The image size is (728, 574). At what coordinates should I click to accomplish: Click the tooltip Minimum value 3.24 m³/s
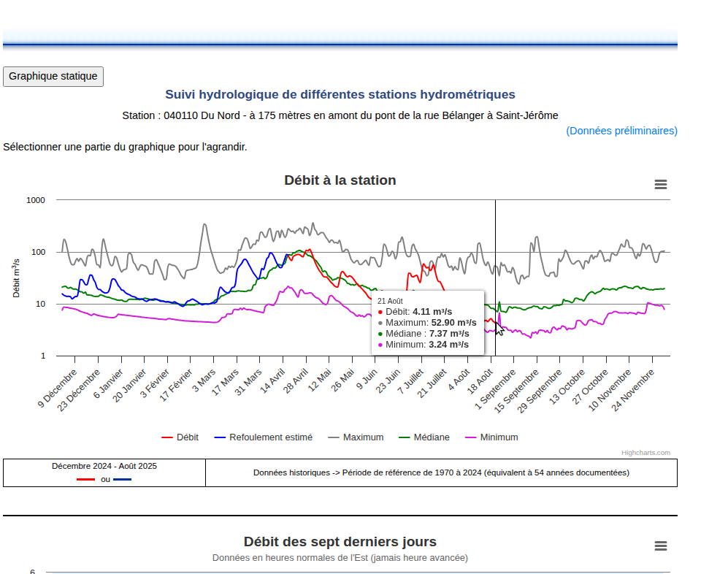pyautogui.click(x=448, y=345)
